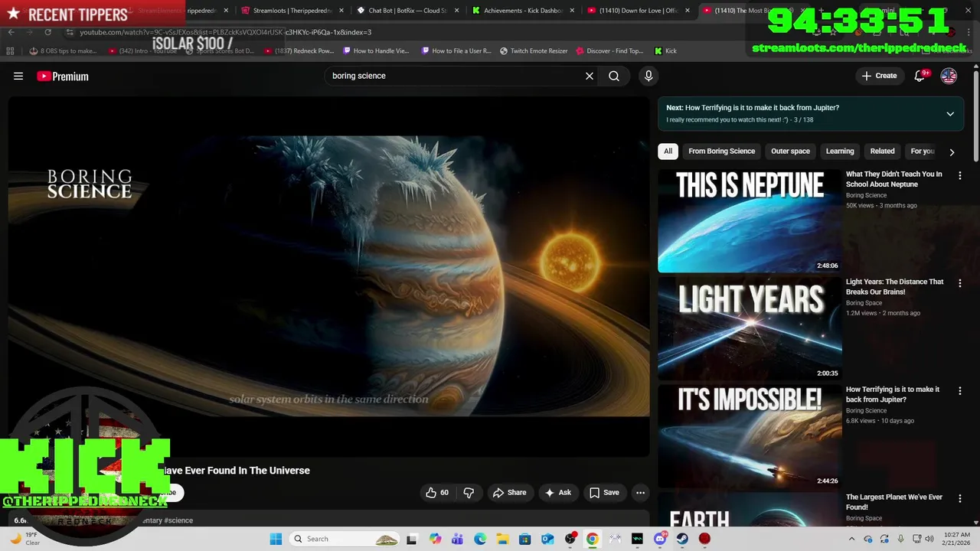
Task: Click in the YouTube search field
Action: click(x=452, y=76)
